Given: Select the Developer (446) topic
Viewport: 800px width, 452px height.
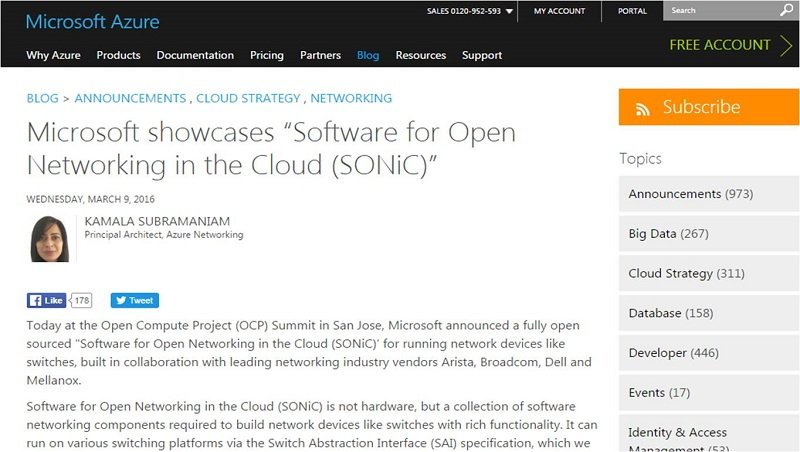Looking at the screenshot, I should (709, 353).
